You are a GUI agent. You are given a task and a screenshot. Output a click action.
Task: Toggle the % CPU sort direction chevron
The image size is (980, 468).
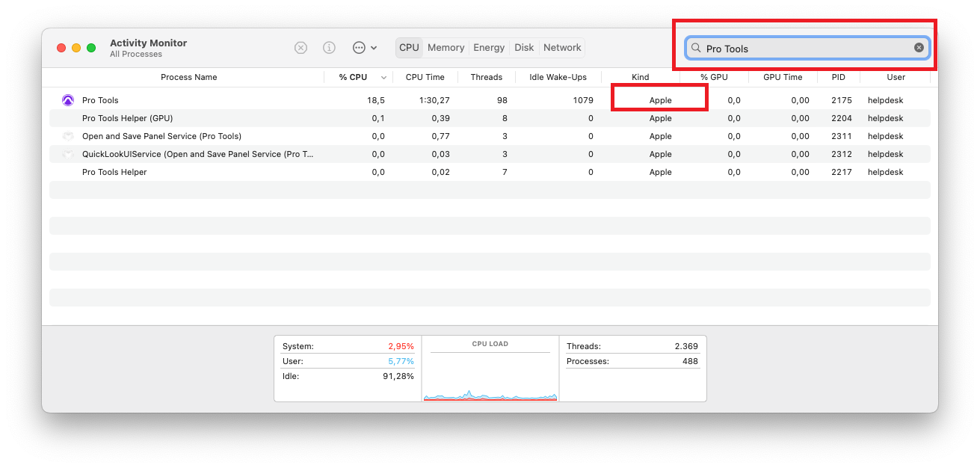tap(384, 78)
